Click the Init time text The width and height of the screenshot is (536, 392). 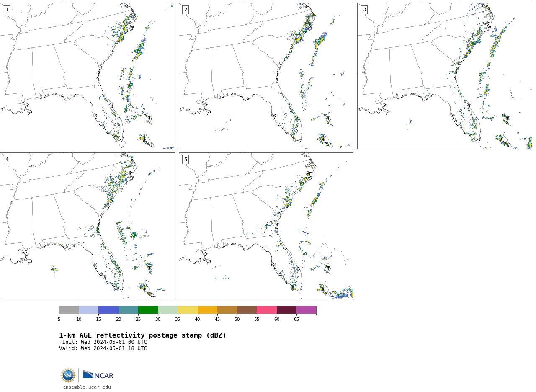pyautogui.click(x=105, y=342)
